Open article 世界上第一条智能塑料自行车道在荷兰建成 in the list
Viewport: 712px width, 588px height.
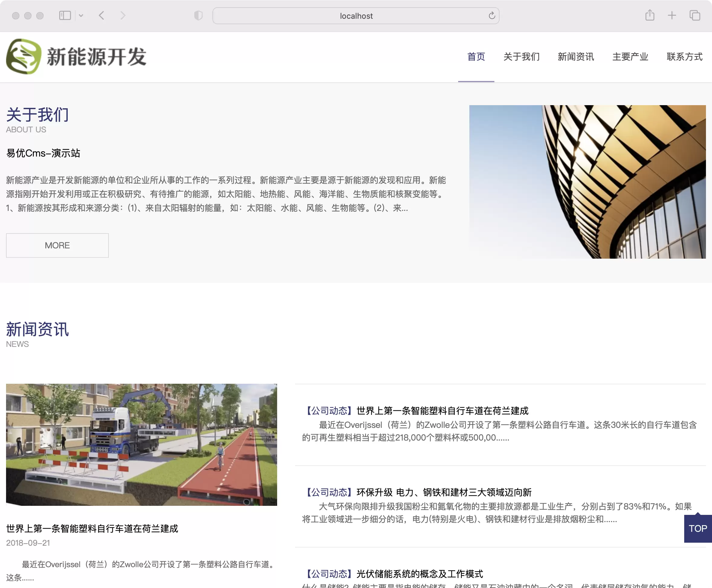[442, 411]
